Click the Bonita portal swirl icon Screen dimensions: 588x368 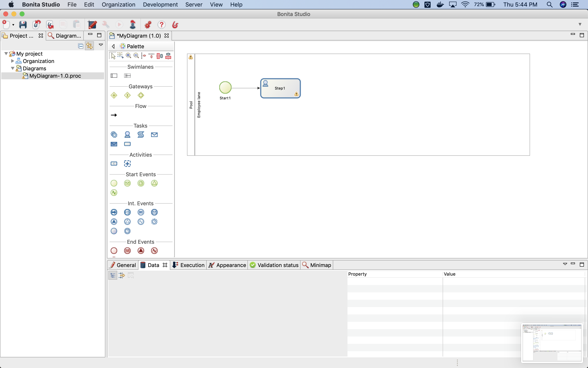pos(175,25)
